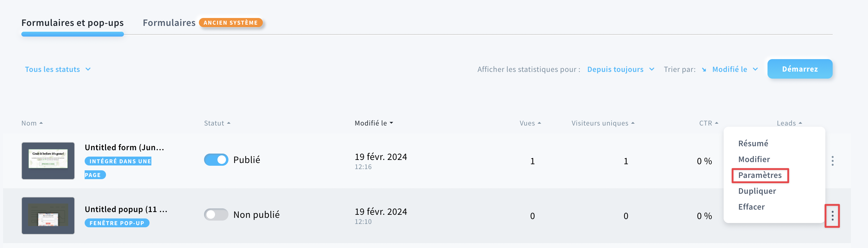868x248 pixels.
Task: Choose Dupliquer from the context menu
Action: [757, 191]
